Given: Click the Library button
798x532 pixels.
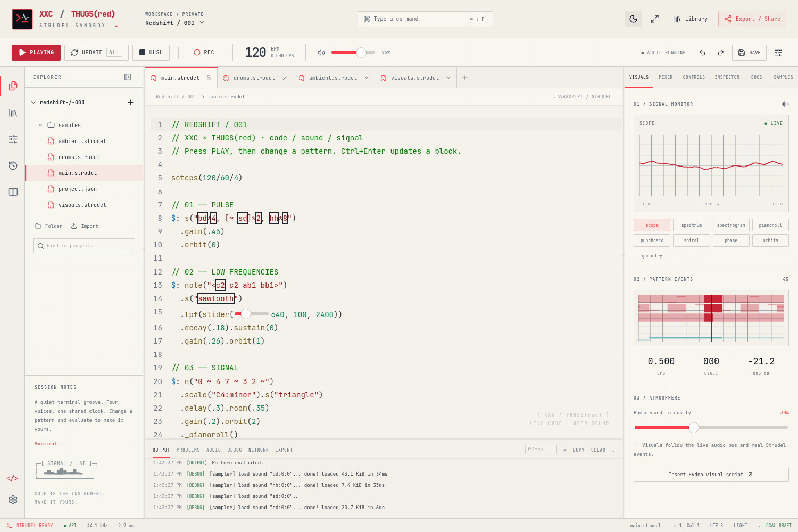Looking at the screenshot, I should (691, 19).
